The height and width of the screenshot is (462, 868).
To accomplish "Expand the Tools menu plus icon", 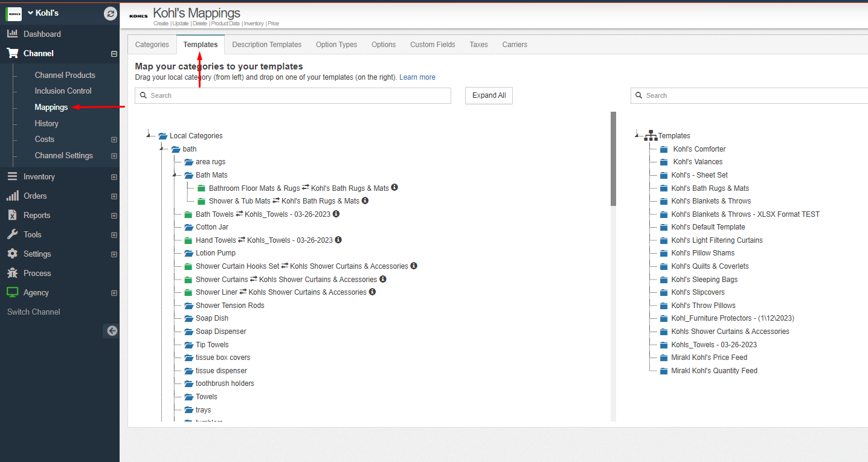I will point(114,235).
